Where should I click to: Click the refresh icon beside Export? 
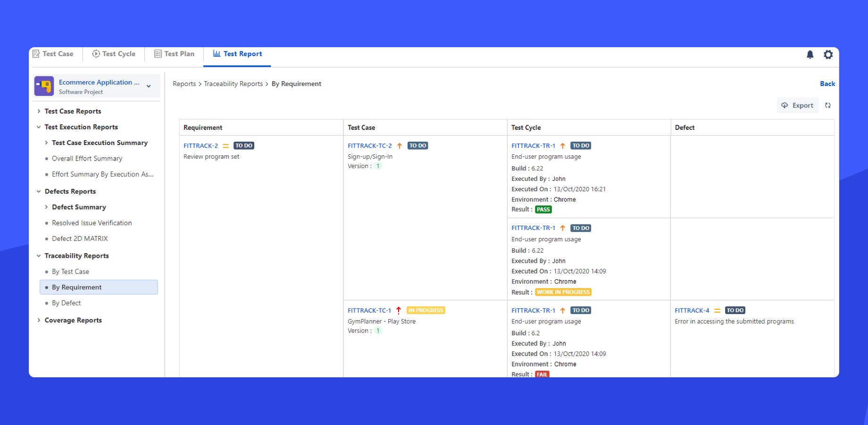coord(828,105)
